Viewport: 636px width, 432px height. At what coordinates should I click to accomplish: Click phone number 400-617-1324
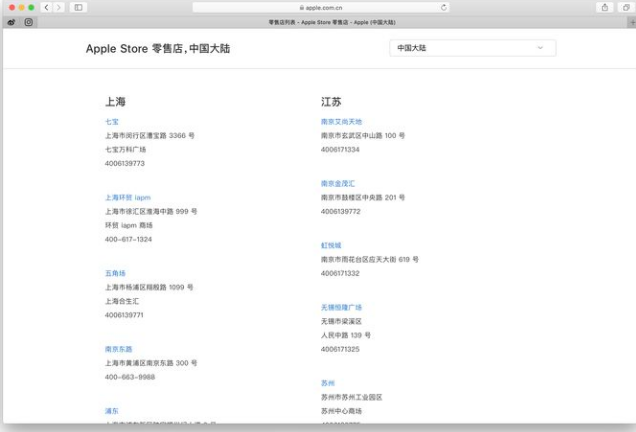pyautogui.click(x=128, y=239)
